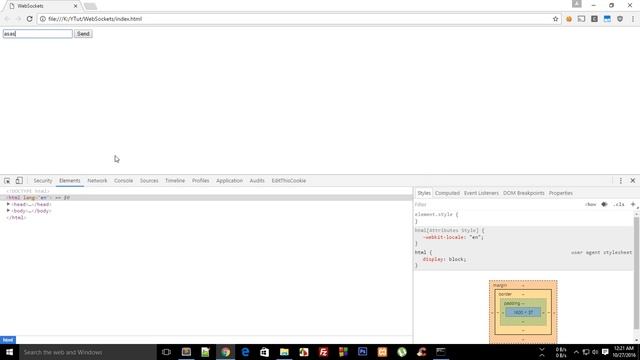Open DOM Breakpoints pane
The image size is (640, 360).
pos(524,193)
